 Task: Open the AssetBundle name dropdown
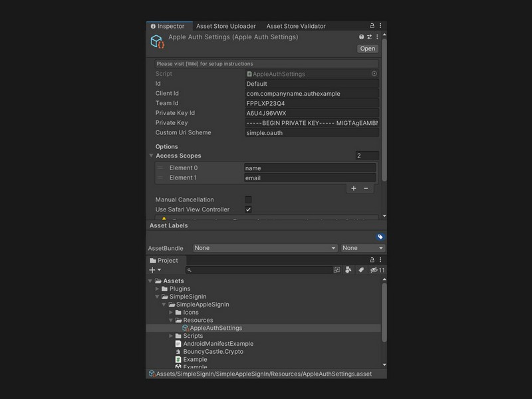coord(265,248)
